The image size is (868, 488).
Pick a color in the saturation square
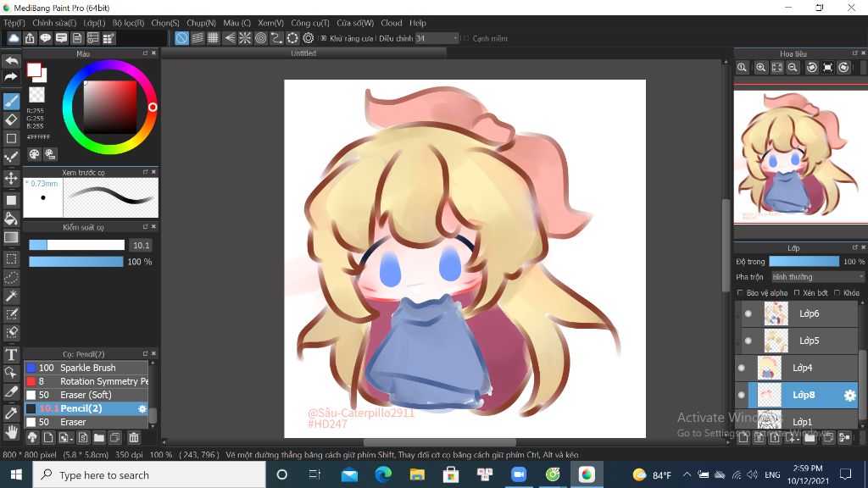110,108
